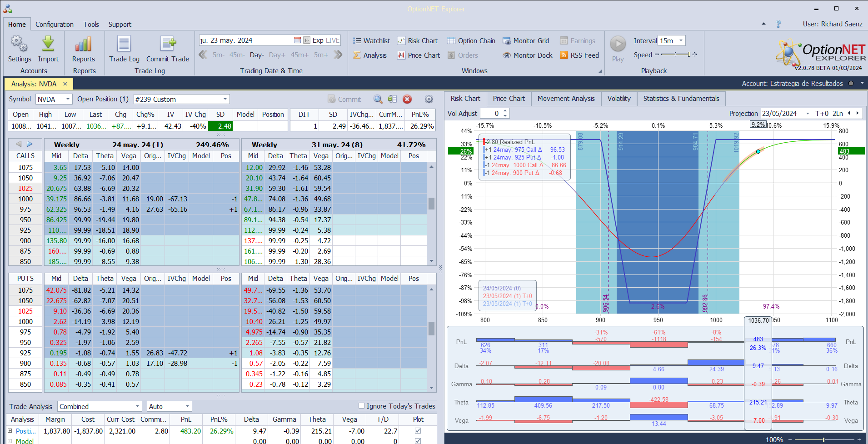Expand the Interval 15m dropdown
The width and height of the screenshot is (868, 444).
coord(680,41)
